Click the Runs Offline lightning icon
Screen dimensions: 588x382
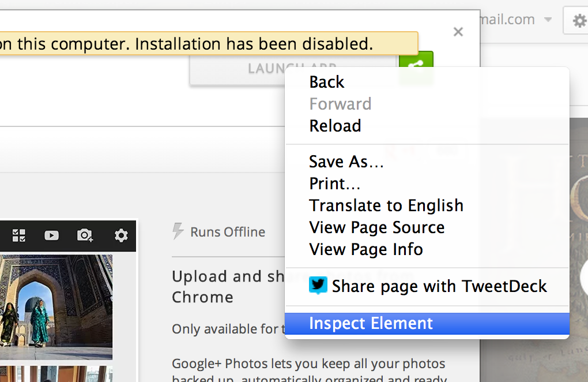178,232
